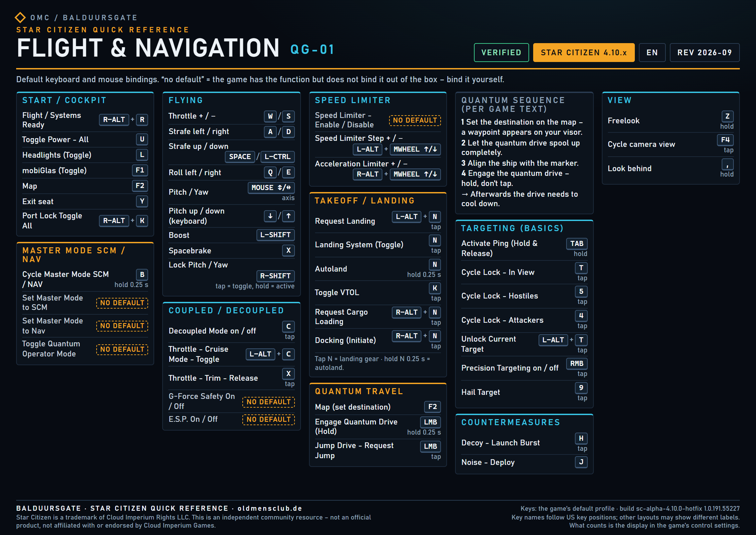Click the up-arrow key in Pitch up/down row
Screen dimensions: 756x535
click(x=288, y=216)
